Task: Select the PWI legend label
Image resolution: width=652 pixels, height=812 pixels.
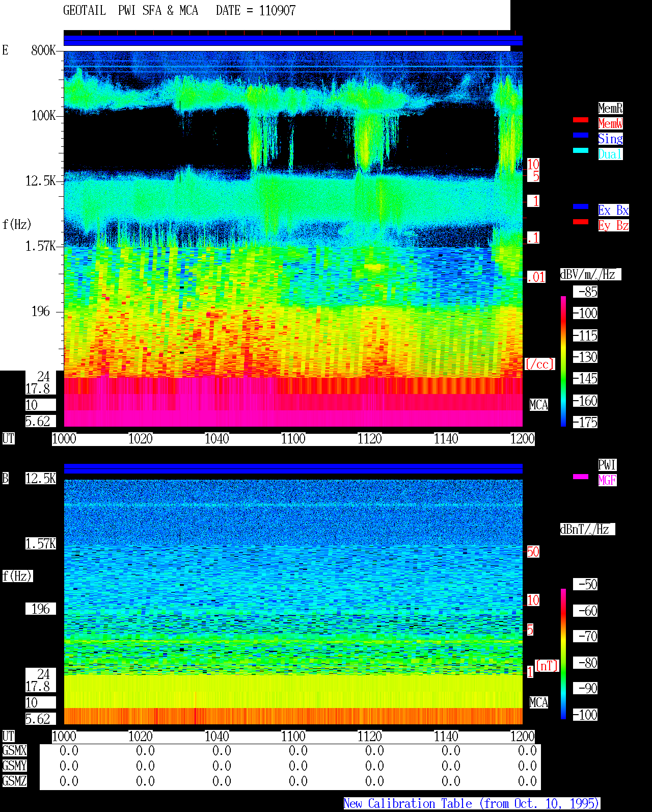Action: pyautogui.click(x=607, y=465)
